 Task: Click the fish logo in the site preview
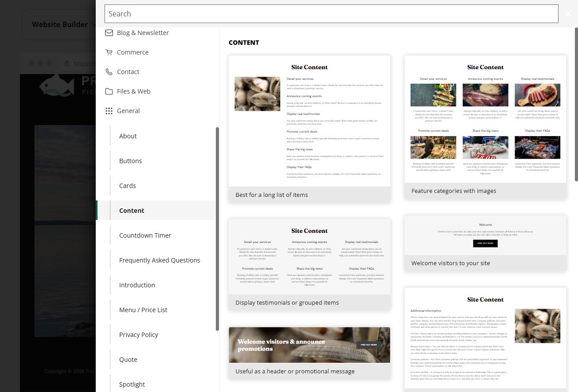point(57,85)
